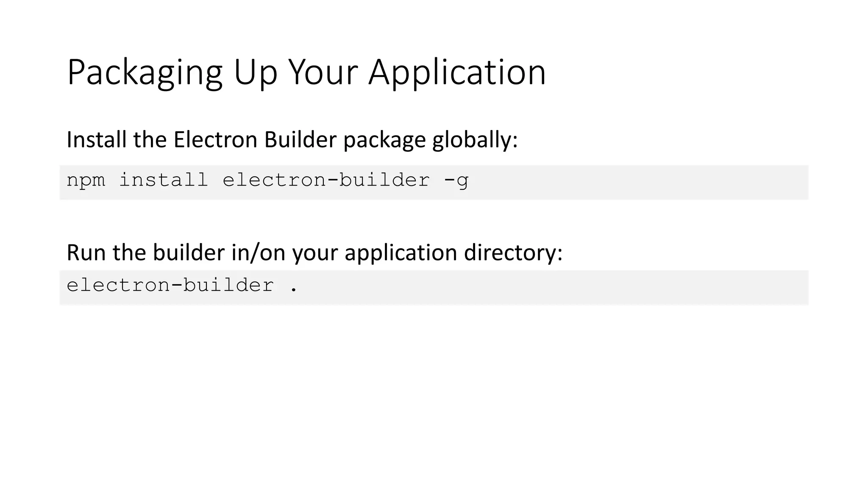Image resolution: width=868 pixels, height=488 pixels.
Task: Click 'Run the builder in/on your application directory' line
Action: click(x=314, y=253)
